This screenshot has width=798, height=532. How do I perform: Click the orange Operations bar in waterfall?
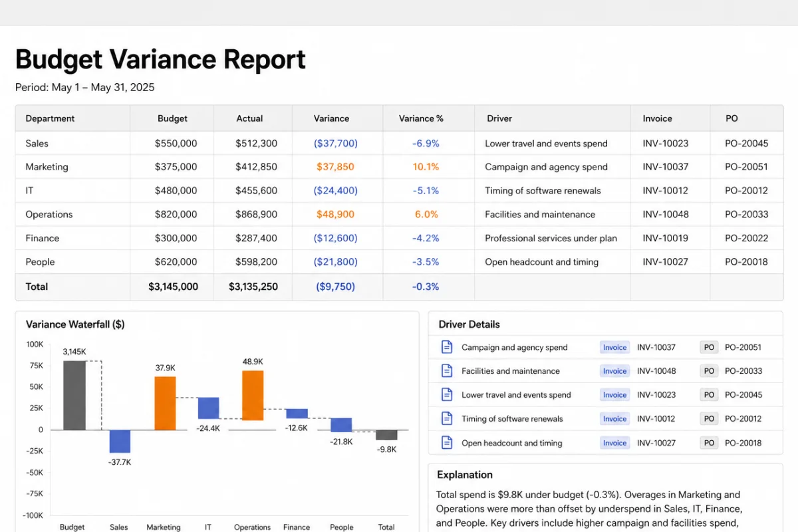[x=253, y=395]
